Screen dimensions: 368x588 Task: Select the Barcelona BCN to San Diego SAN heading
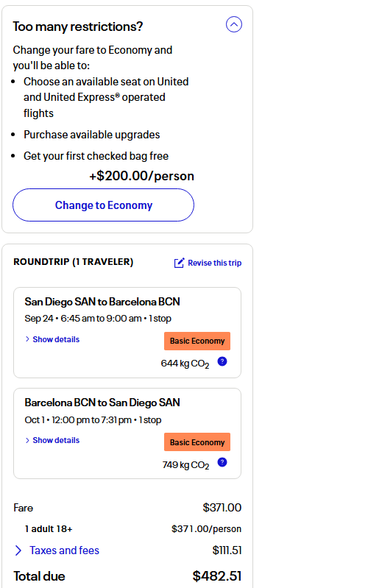click(102, 403)
